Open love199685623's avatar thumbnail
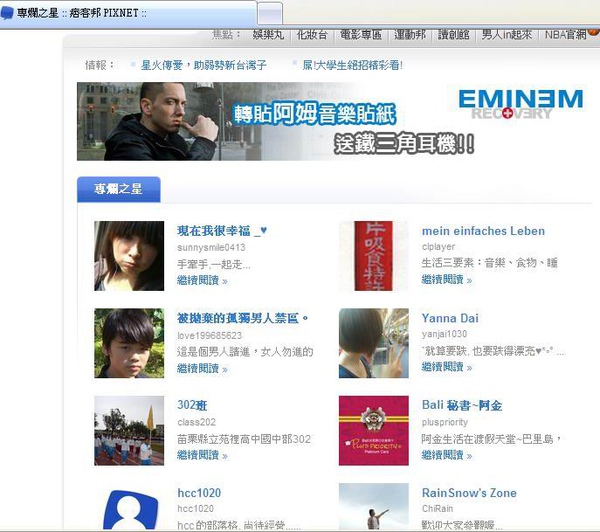Viewport: 600px width, 532px height. (129, 343)
